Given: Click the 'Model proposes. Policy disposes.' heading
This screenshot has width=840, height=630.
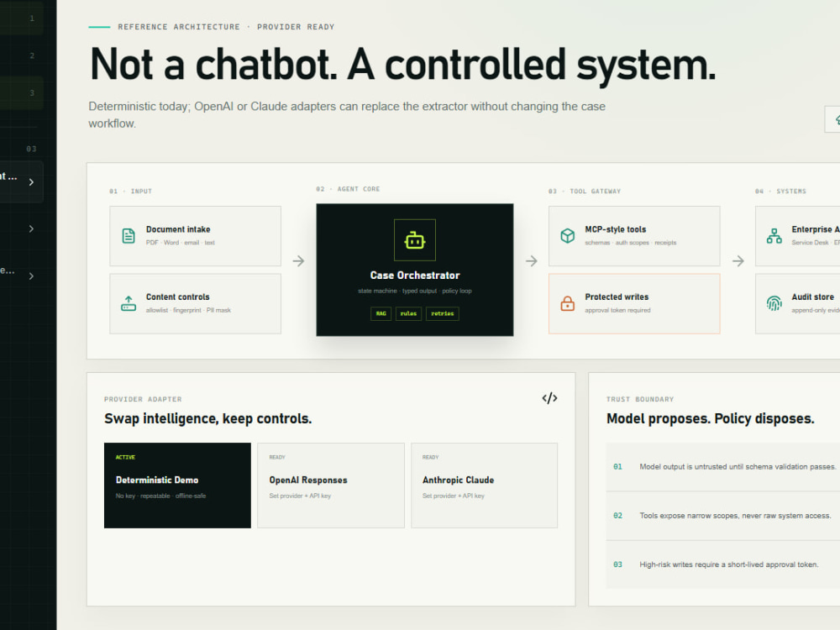Looking at the screenshot, I should pyautogui.click(x=711, y=418).
